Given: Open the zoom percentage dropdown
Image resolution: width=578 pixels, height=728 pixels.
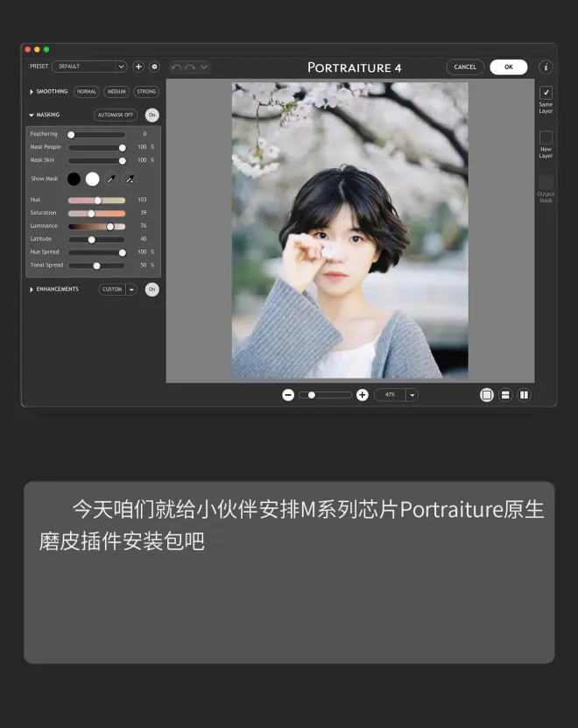Looking at the screenshot, I should [x=412, y=395].
